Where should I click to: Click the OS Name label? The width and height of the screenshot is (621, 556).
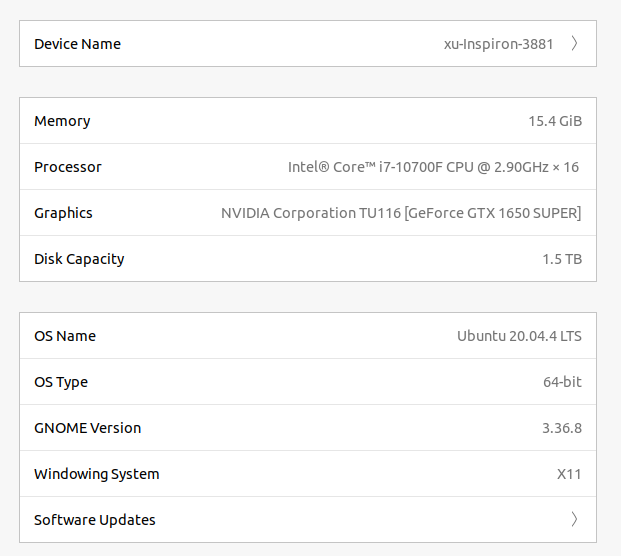point(65,336)
